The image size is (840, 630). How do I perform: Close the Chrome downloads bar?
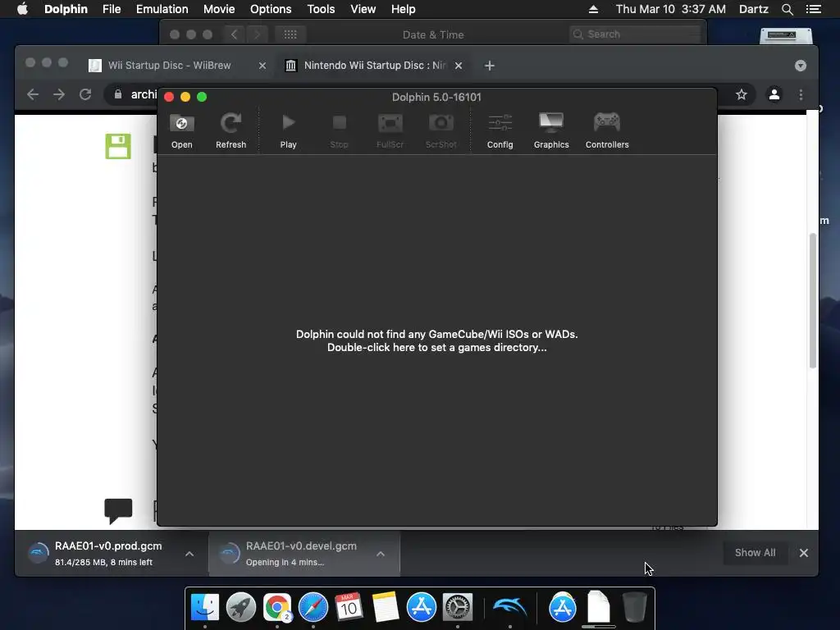point(804,553)
